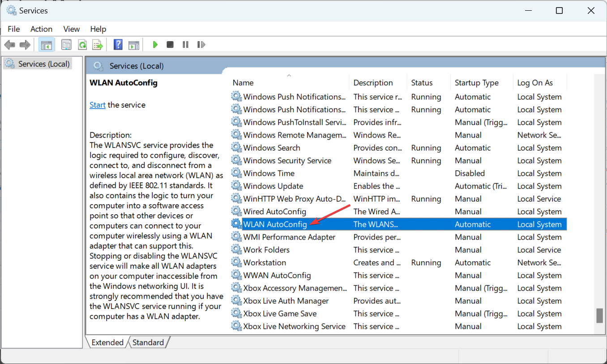Open the View menu
Viewport: 607px width, 364px height.
pos(71,29)
